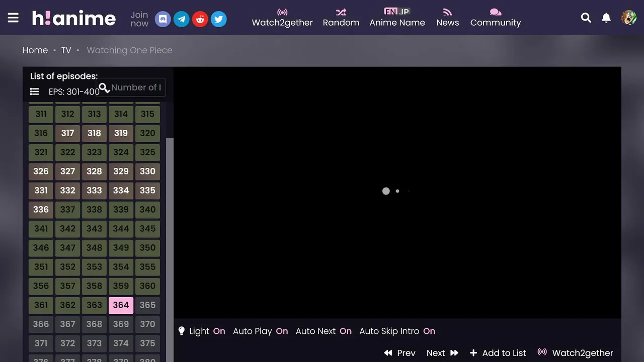Select episode 320
The image size is (644, 362).
(x=147, y=133)
